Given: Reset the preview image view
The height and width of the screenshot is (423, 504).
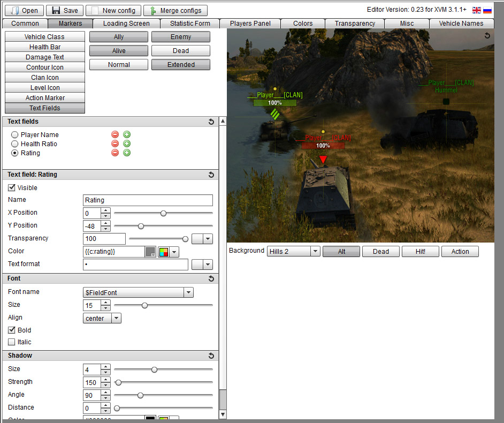Looking at the screenshot, I should 487,35.
